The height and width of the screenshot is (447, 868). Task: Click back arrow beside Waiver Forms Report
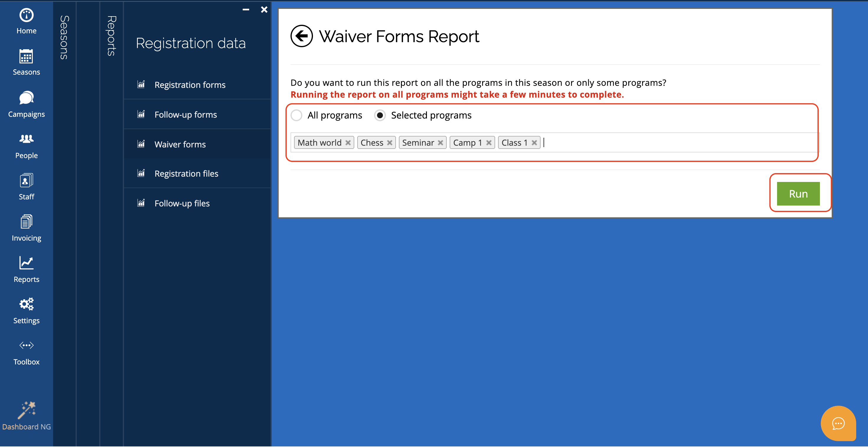[301, 36]
